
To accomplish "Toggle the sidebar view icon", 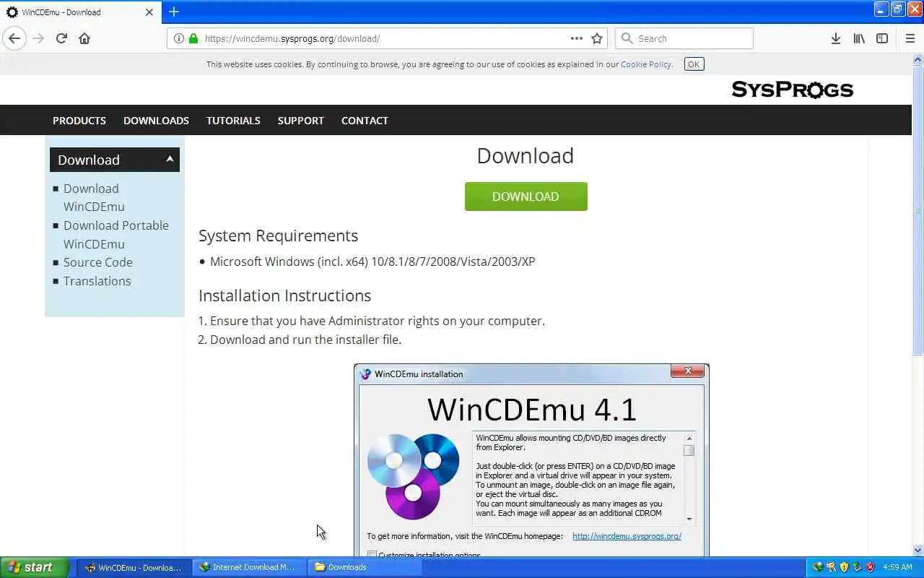I will [x=882, y=38].
